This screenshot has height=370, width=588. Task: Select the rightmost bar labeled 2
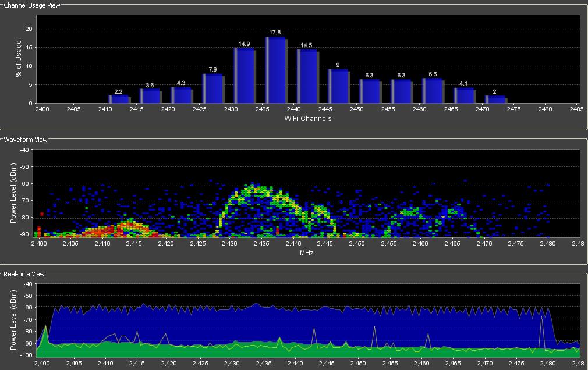496,99
